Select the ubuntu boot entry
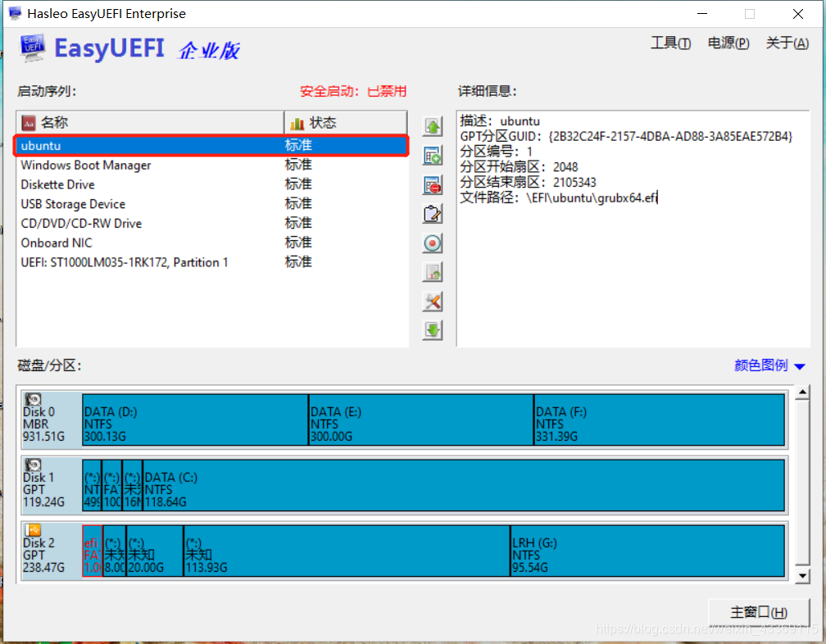The image size is (826, 644). (x=211, y=145)
